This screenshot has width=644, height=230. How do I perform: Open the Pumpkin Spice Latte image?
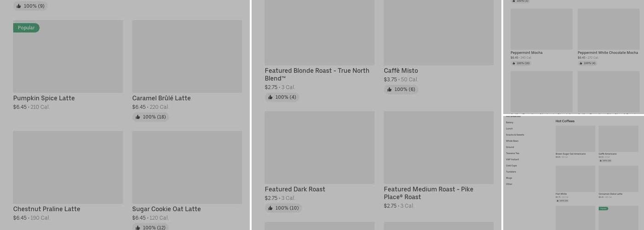click(68, 57)
